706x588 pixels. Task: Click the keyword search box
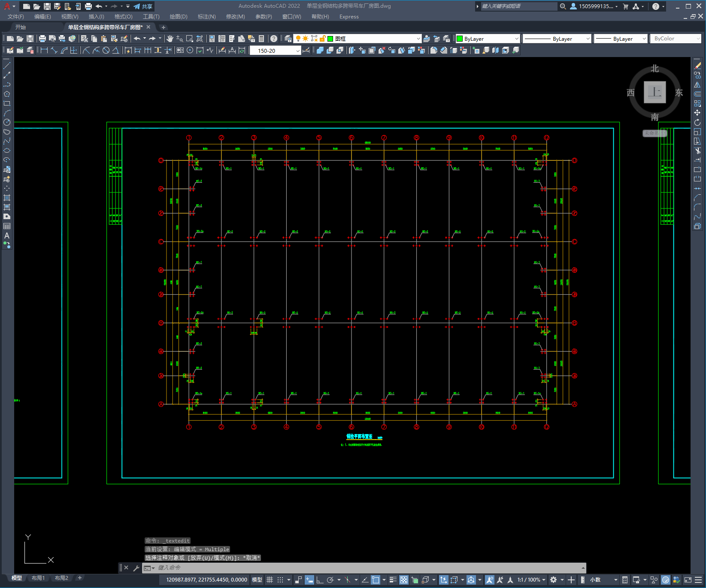518,6
